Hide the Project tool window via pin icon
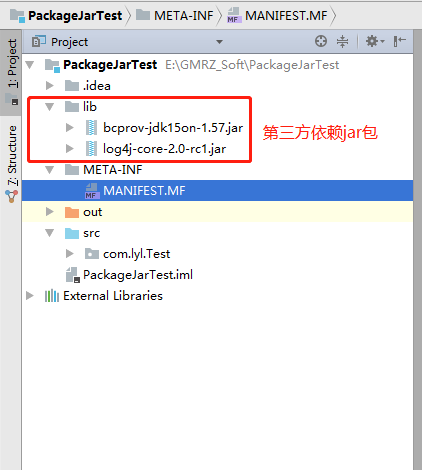 pyautogui.click(x=399, y=41)
